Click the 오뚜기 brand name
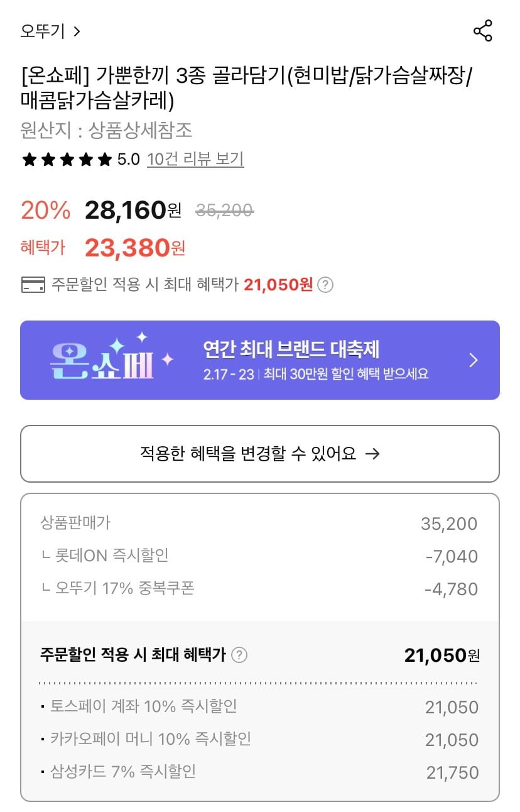This screenshot has width=520, height=812. tap(42, 31)
